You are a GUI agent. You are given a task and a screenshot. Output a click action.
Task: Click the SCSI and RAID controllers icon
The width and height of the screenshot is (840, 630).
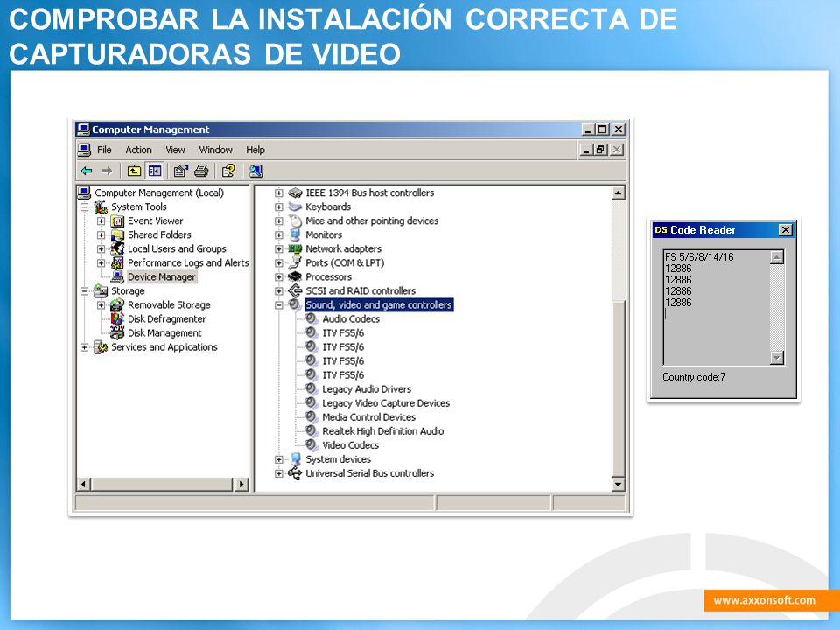295,290
